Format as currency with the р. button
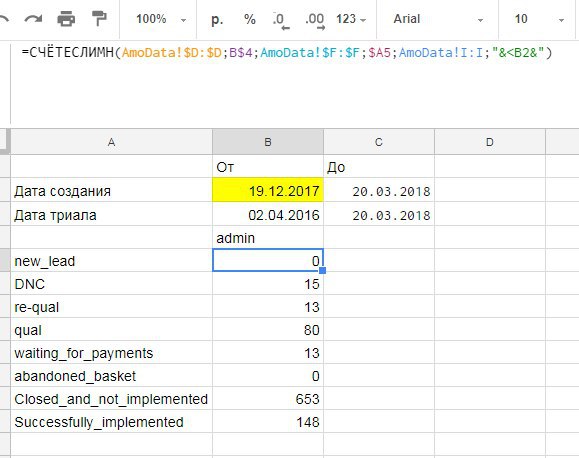This screenshot has width=579, height=458. tap(217, 19)
